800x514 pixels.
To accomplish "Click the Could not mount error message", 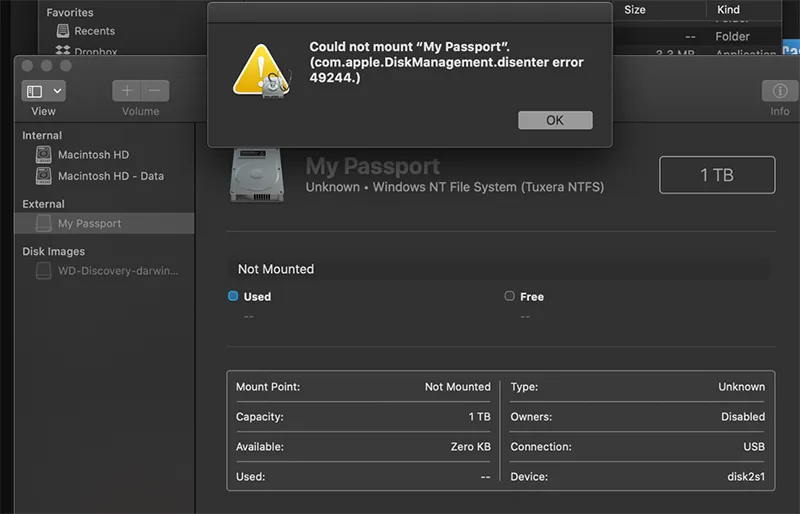I will click(x=446, y=62).
